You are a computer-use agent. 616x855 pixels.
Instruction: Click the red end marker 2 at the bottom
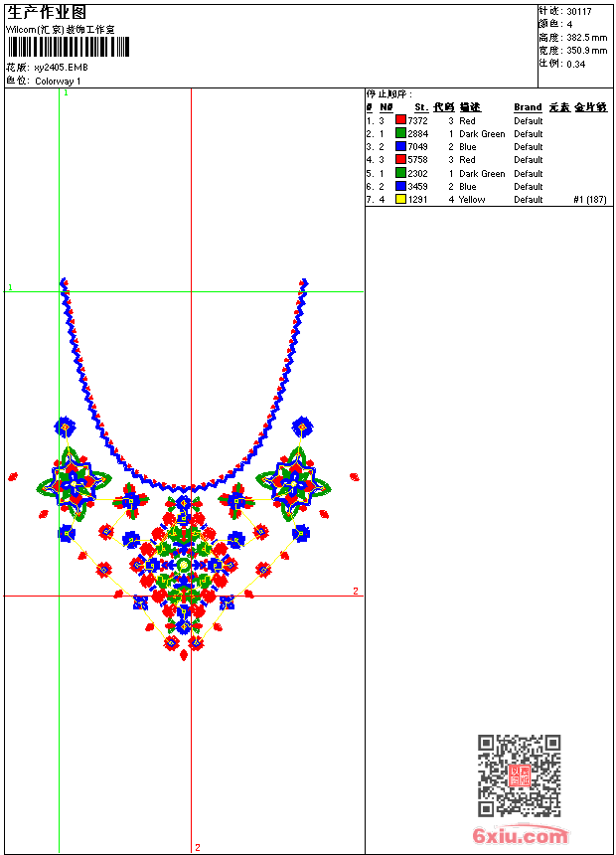197,847
